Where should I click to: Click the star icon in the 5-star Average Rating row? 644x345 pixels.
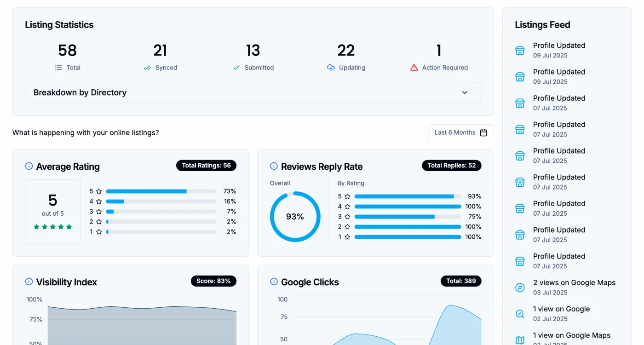(99, 191)
